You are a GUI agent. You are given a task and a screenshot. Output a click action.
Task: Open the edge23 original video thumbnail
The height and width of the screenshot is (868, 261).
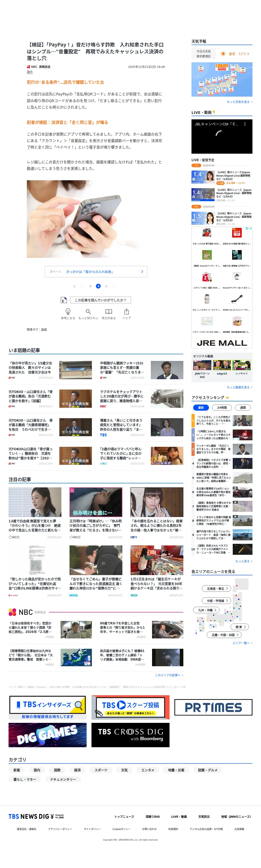tap(222, 365)
